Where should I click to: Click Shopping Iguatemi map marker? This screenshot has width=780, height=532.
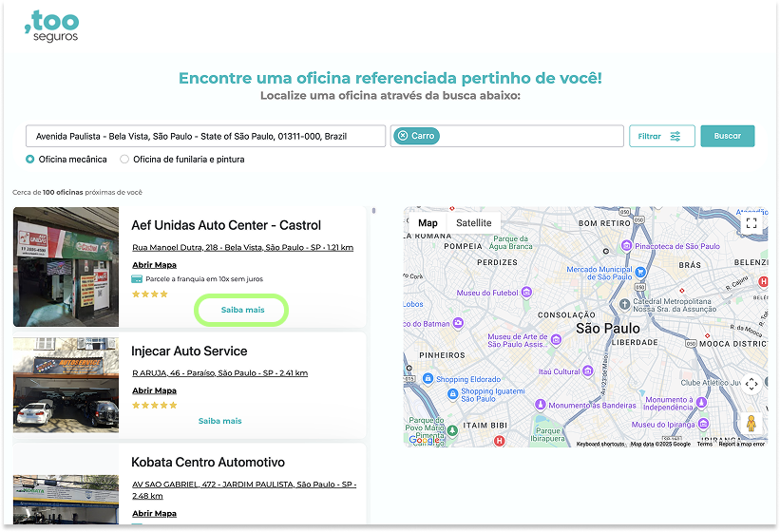coord(452,394)
